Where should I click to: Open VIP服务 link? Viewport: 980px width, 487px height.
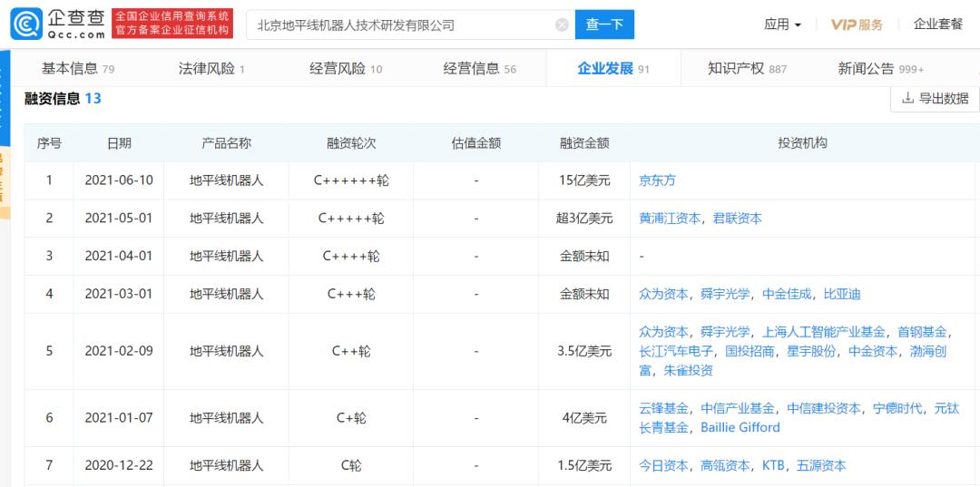pyautogui.click(x=857, y=25)
